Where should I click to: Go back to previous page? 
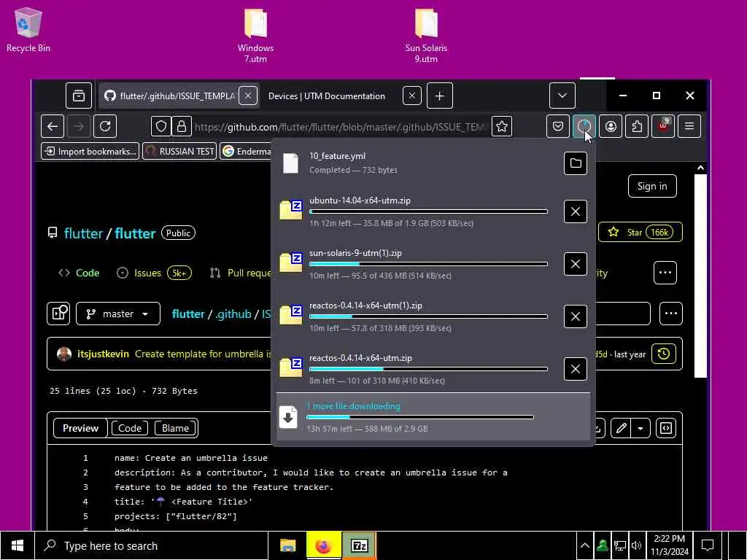coord(53,126)
